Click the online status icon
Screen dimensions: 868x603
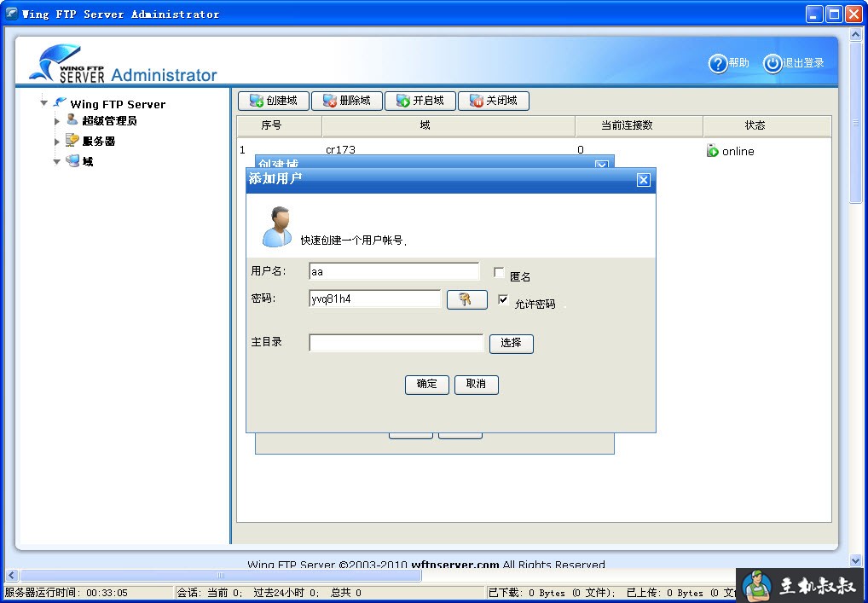(x=713, y=150)
